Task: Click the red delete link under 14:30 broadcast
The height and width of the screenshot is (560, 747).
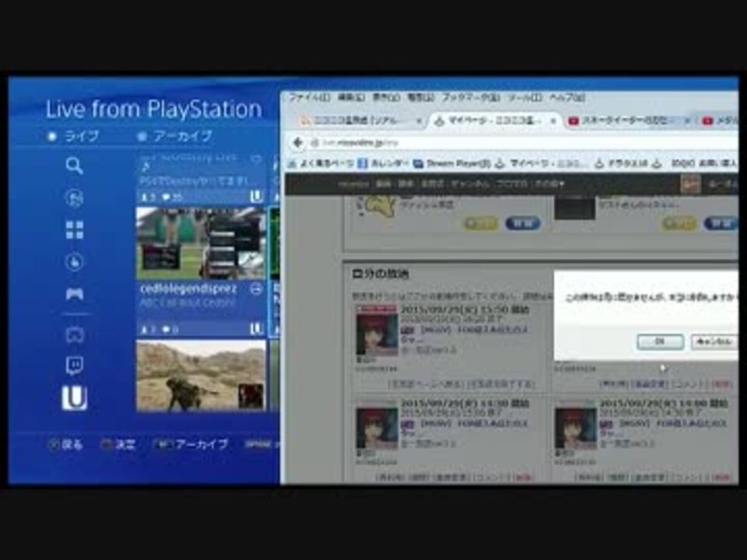Action: click(x=524, y=477)
